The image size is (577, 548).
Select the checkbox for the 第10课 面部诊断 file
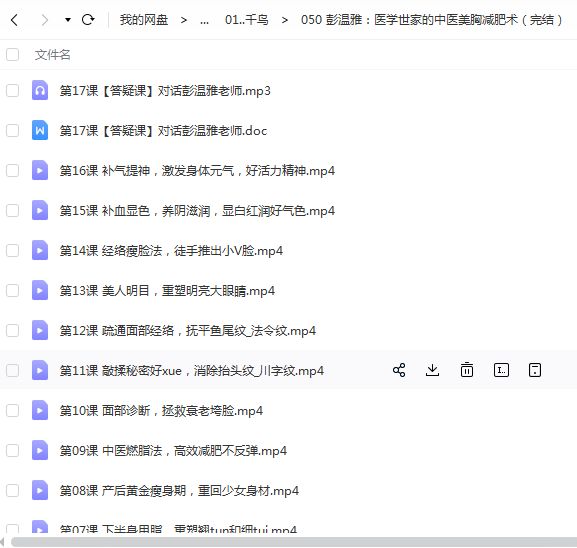[13, 410]
